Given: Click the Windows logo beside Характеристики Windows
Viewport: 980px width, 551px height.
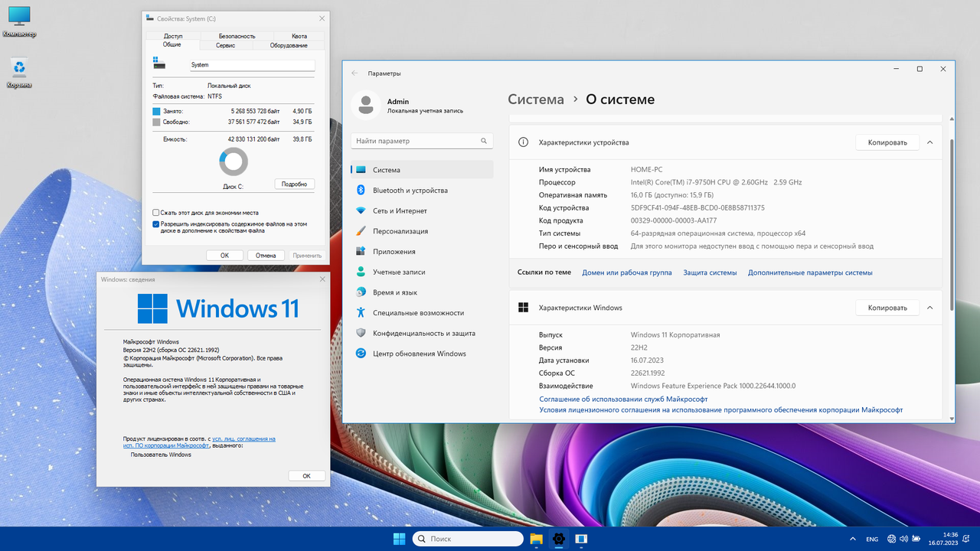Looking at the screenshot, I should point(524,308).
